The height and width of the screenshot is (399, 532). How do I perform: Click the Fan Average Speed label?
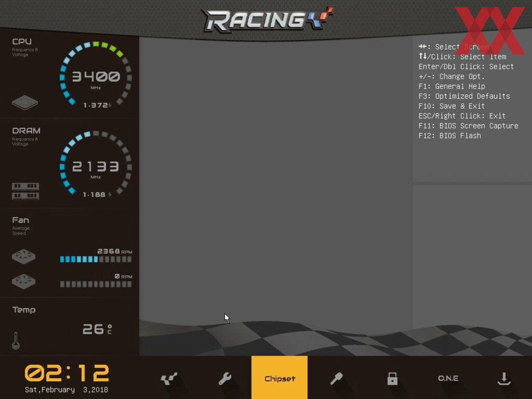tap(21, 226)
